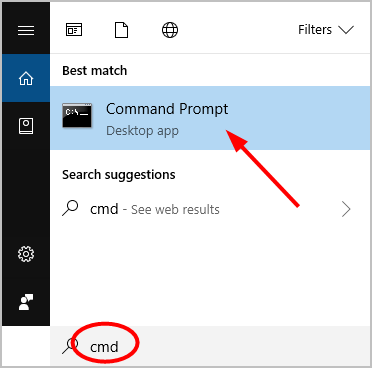Filter results by Apps icon
Image resolution: width=372 pixels, height=368 pixels.
point(74,30)
